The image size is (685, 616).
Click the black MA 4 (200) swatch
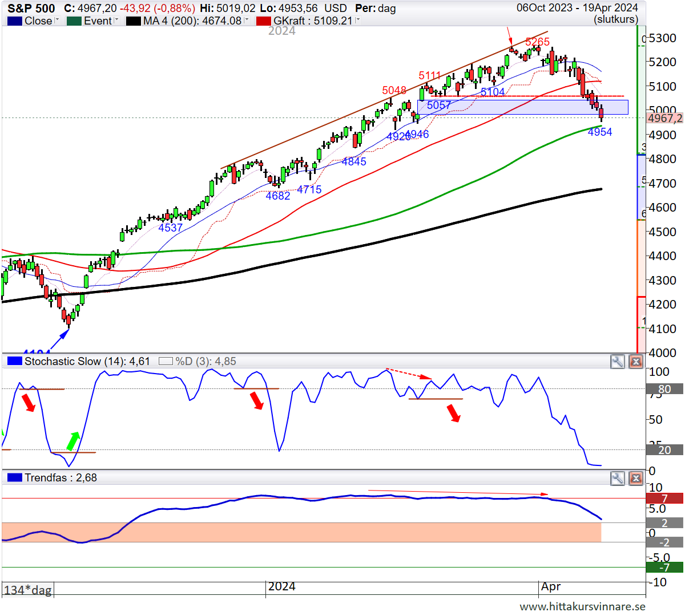[134, 21]
